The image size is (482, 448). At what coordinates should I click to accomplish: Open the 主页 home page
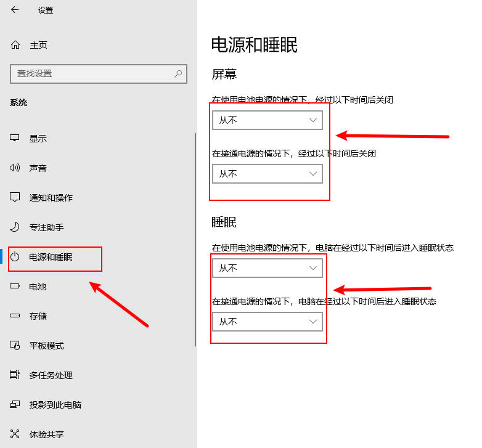(x=38, y=45)
